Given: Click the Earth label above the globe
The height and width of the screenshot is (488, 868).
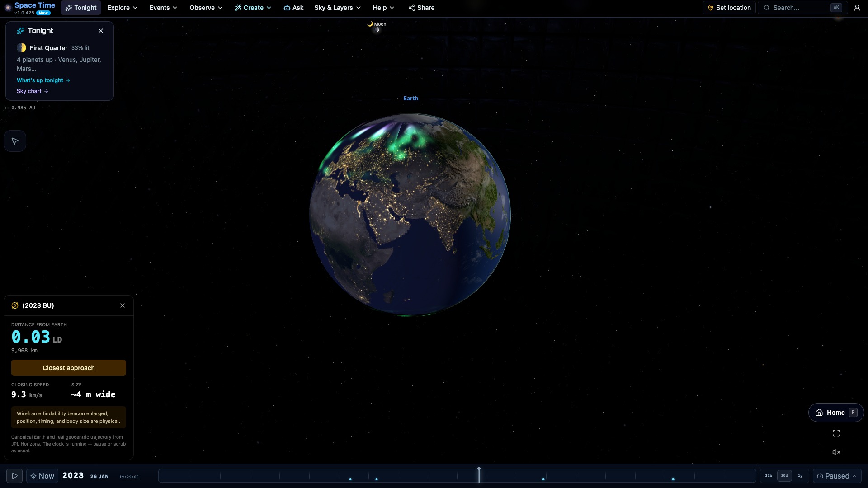Looking at the screenshot, I should tap(410, 99).
